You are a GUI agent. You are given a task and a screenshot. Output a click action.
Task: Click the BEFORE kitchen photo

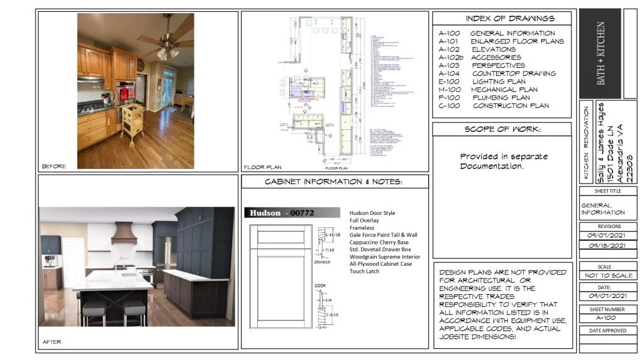(136, 91)
